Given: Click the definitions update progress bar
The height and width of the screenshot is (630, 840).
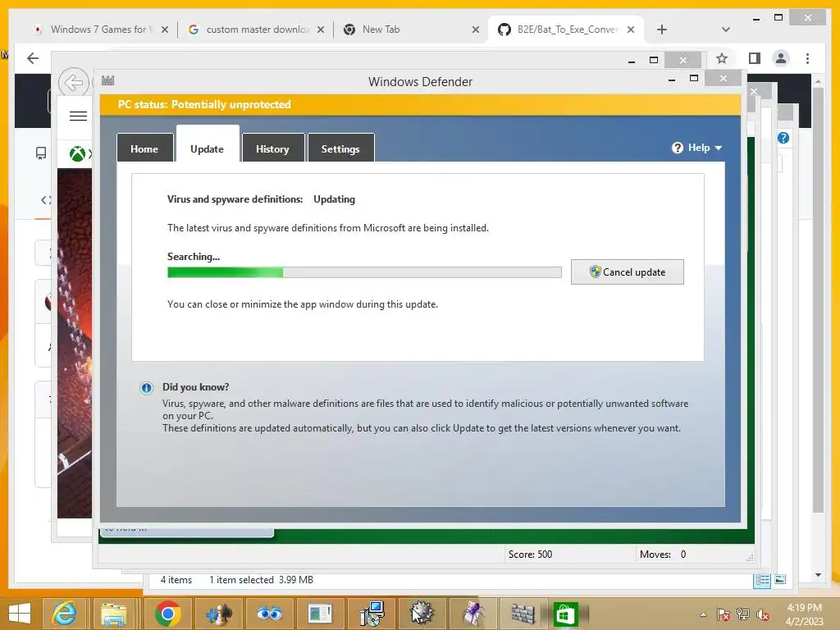Looking at the screenshot, I should [364, 272].
